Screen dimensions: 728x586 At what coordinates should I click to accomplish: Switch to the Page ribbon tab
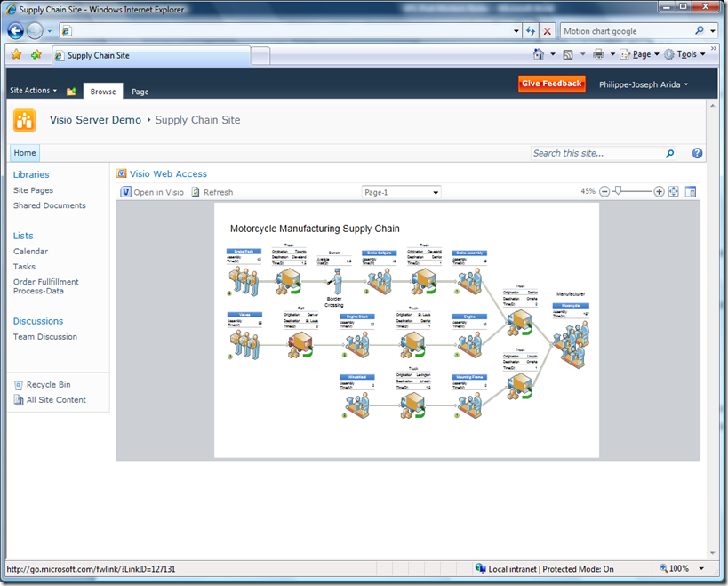(140, 91)
